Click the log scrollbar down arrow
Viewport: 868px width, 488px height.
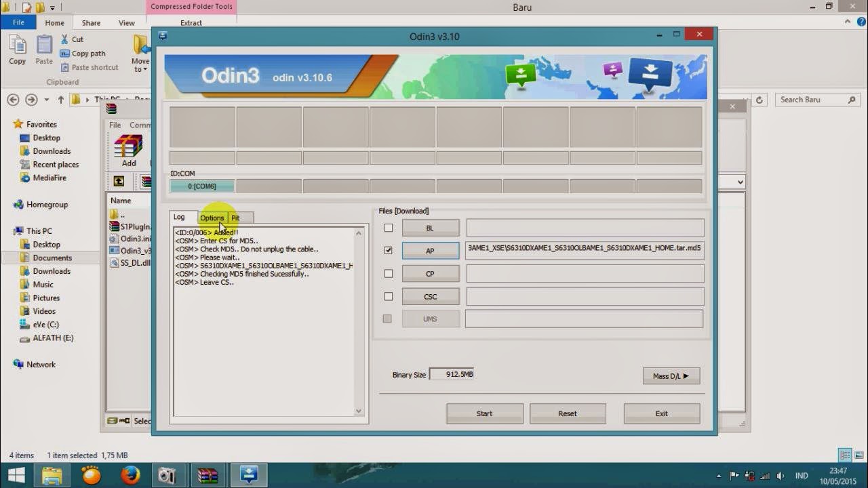[359, 411]
